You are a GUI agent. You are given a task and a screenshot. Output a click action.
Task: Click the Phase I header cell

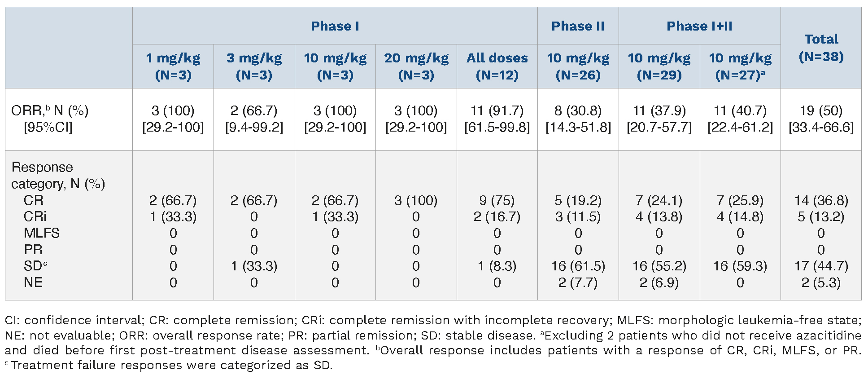click(335, 26)
